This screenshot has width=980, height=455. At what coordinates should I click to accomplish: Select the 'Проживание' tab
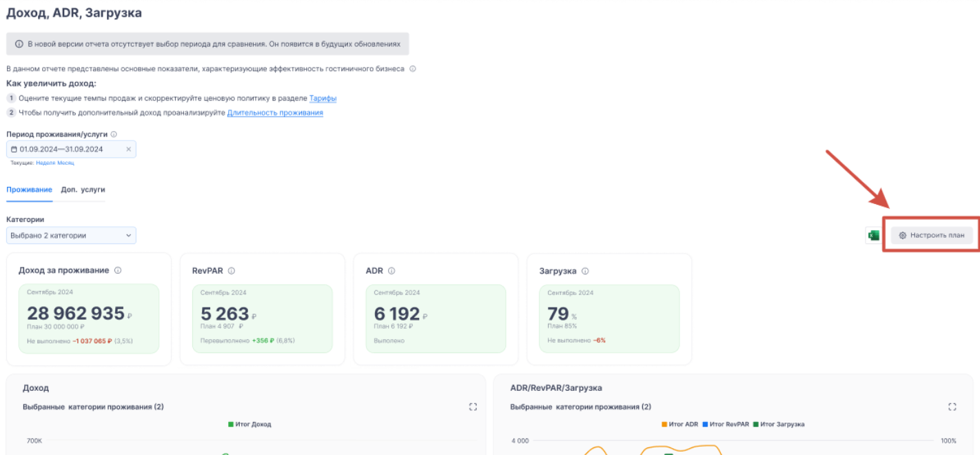pyautogui.click(x=29, y=190)
